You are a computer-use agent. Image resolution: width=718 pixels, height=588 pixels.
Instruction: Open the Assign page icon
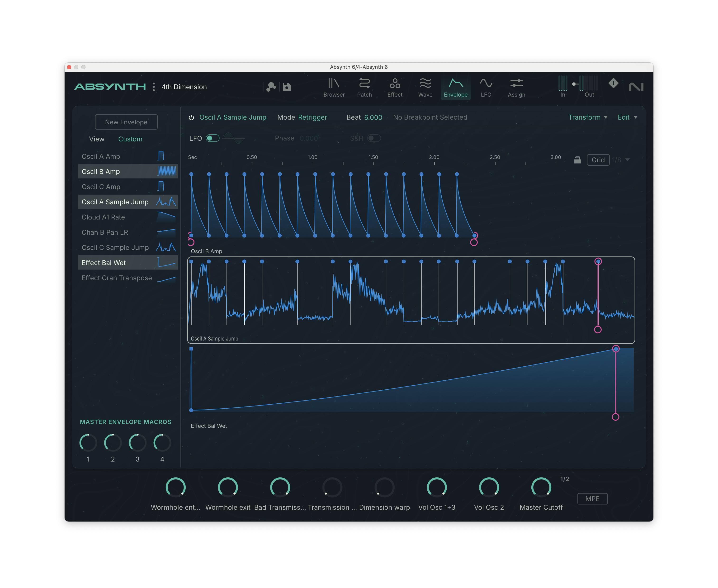tap(516, 87)
